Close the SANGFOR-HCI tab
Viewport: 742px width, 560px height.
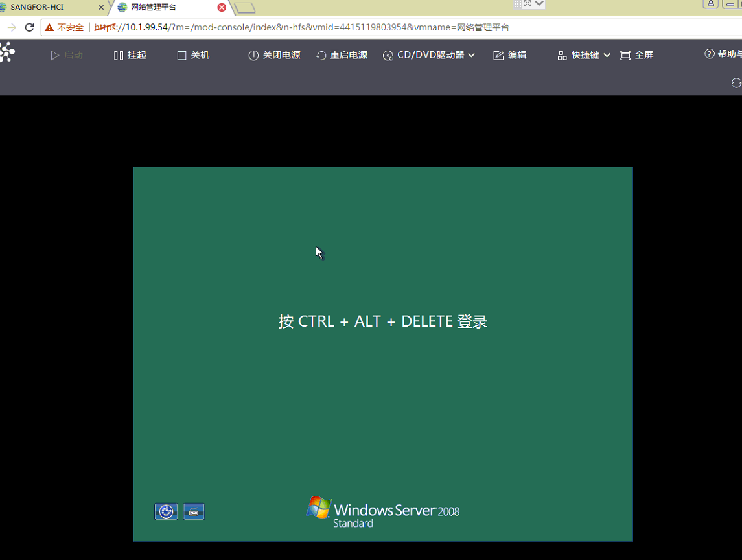coord(101,8)
